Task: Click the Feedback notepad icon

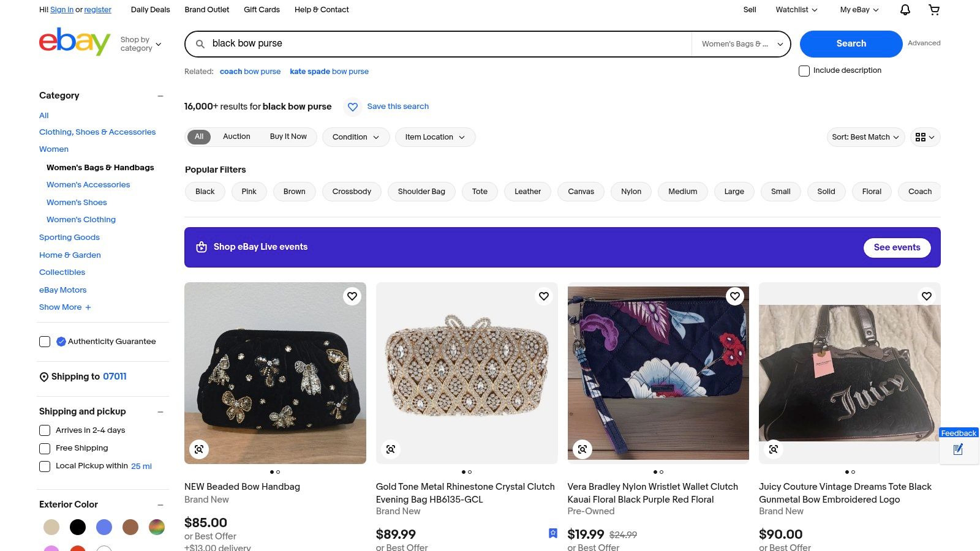Action: (959, 450)
